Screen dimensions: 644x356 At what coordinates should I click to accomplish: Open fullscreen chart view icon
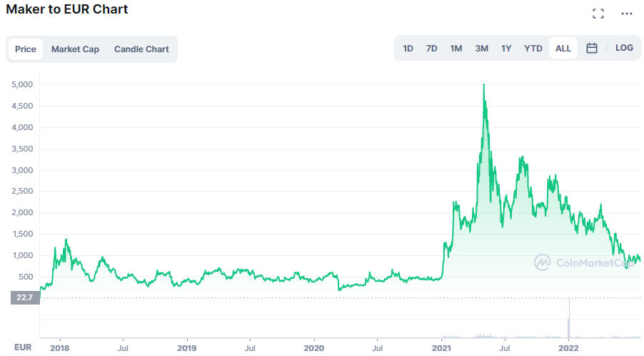click(x=598, y=14)
